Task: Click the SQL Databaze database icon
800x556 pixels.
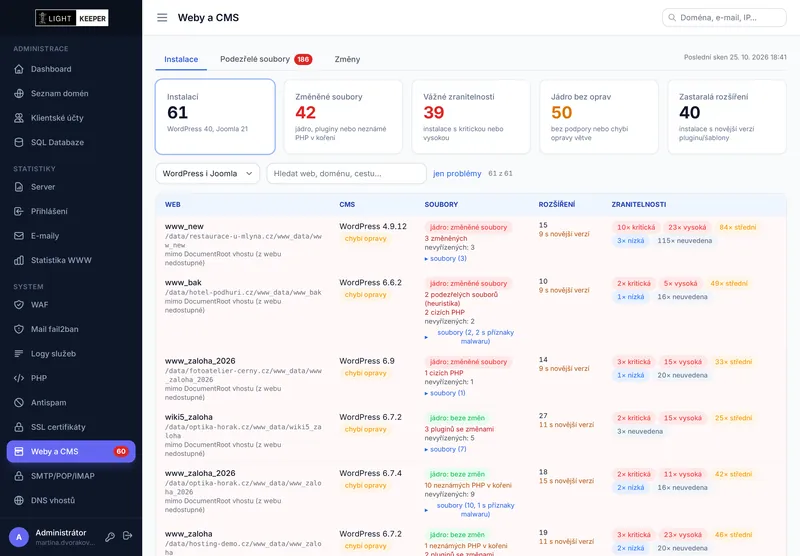Action: point(19,142)
